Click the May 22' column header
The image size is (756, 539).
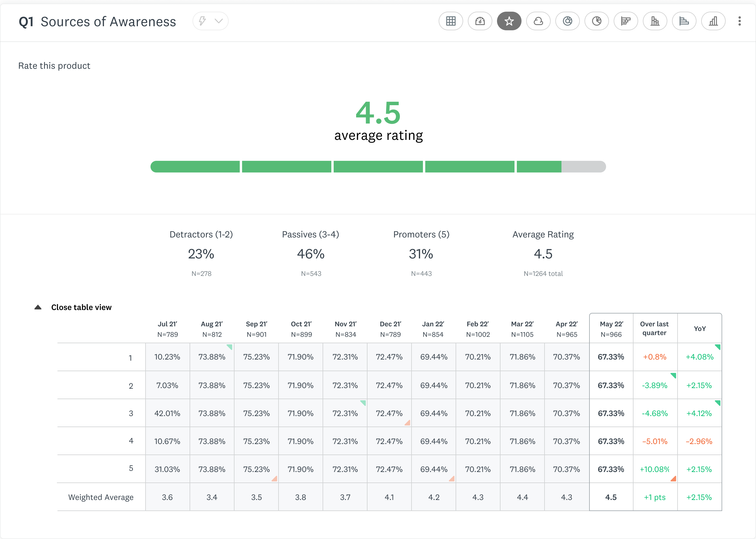(611, 329)
